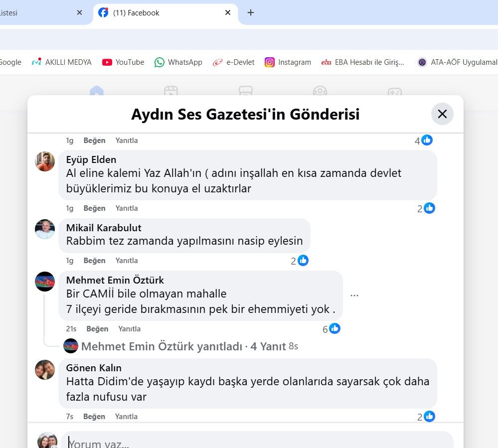
Task: Open Facebook's Video section icon
Action: click(171, 91)
